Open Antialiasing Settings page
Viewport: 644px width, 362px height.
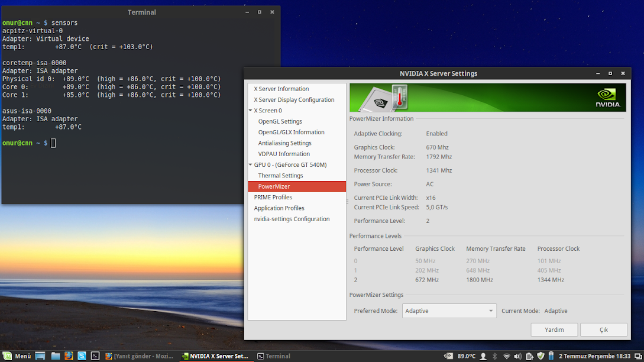(284, 143)
